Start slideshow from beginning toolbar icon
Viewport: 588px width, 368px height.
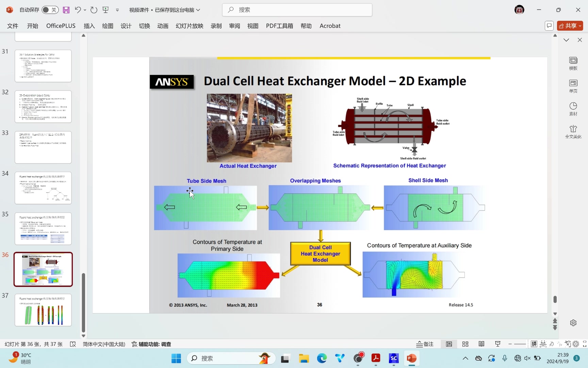click(x=106, y=10)
